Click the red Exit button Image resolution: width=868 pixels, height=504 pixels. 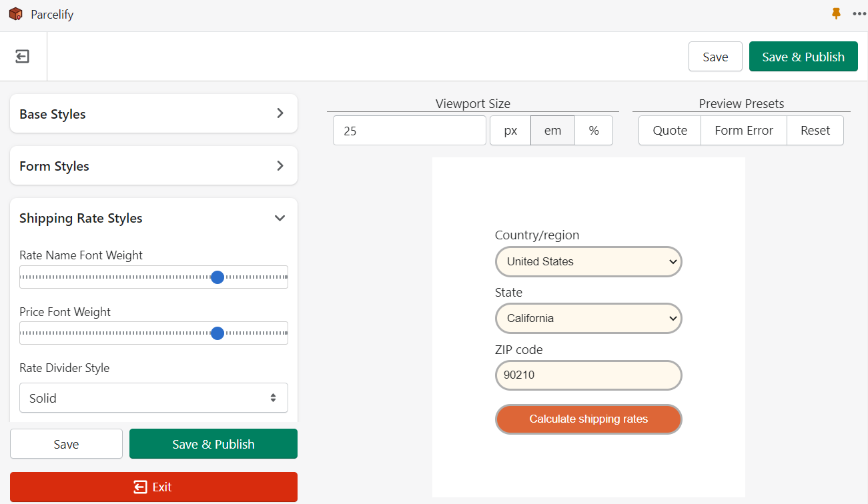tap(153, 487)
